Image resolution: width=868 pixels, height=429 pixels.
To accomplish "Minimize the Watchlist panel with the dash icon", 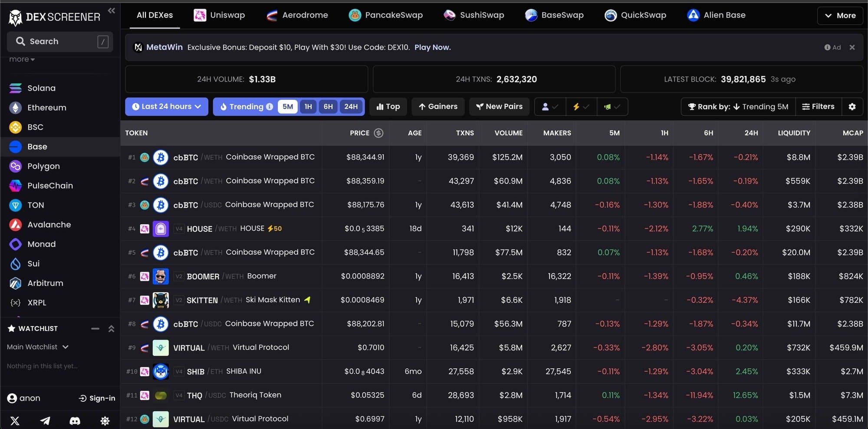I will (95, 329).
